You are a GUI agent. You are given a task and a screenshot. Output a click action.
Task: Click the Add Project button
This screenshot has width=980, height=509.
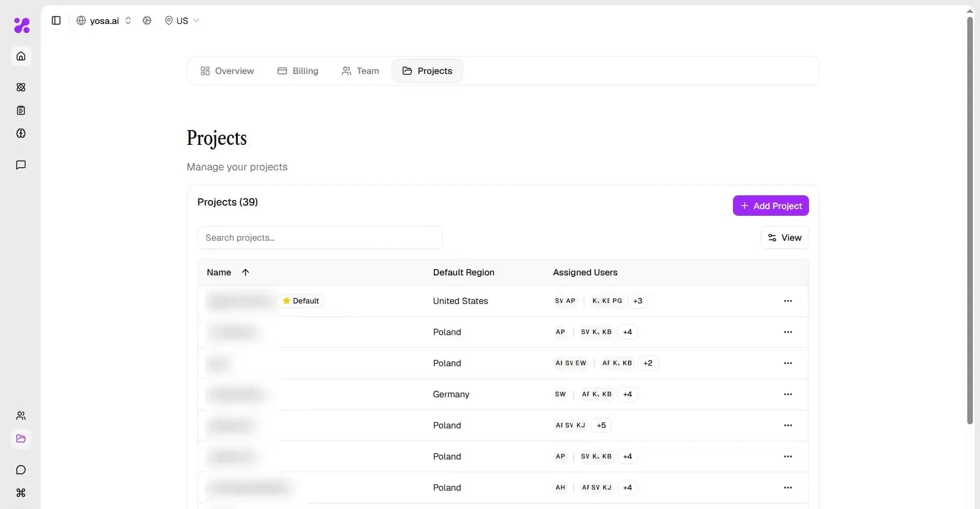coord(771,206)
